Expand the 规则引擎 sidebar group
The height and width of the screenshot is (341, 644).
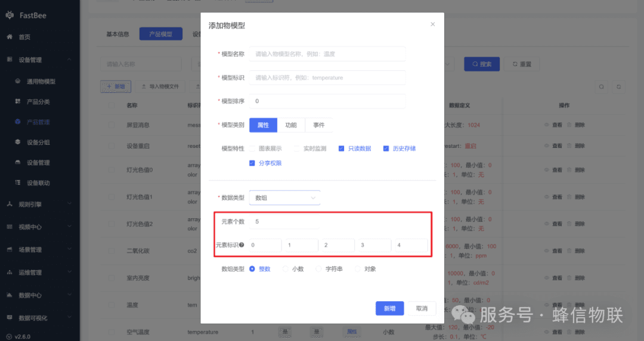click(x=69, y=204)
